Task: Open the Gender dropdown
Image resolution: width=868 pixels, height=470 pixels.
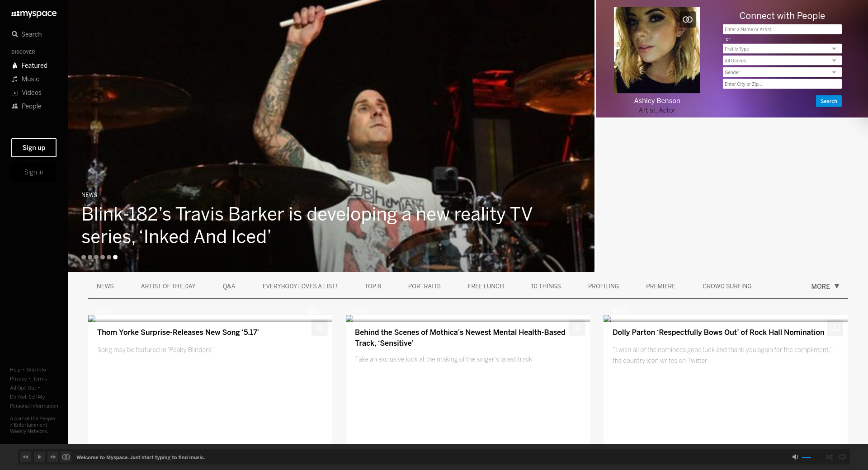Action: [x=782, y=72]
